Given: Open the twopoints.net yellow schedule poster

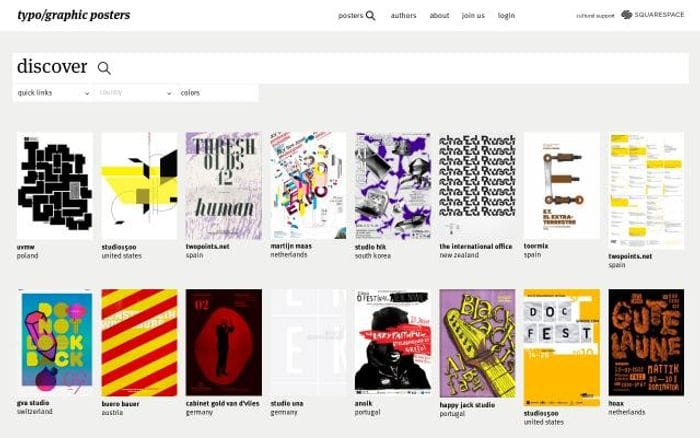Looking at the screenshot, I should (646, 191).
